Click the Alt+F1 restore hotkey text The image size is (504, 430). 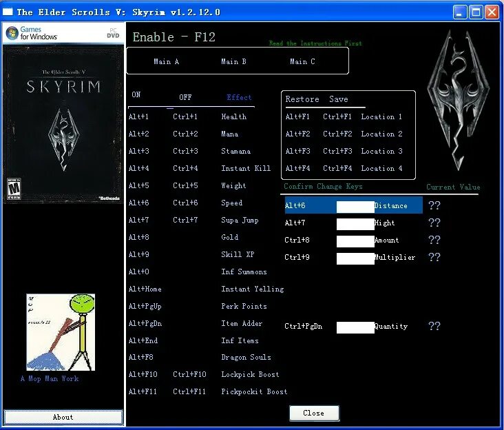click(x=297, y=116)
